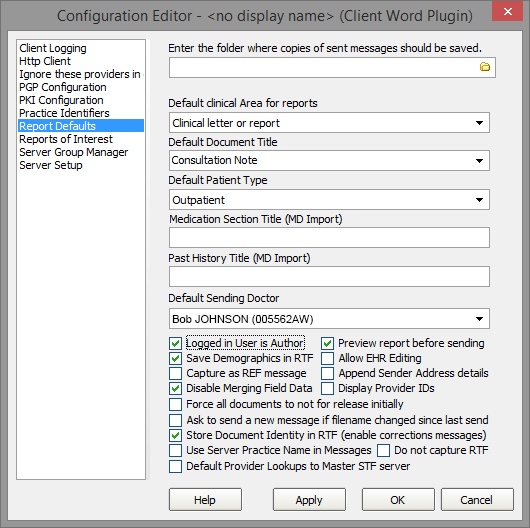The height and width of the screenshot is (528, 530).
Task: Uncheck Preview report before sending
Action: point(328,343)
